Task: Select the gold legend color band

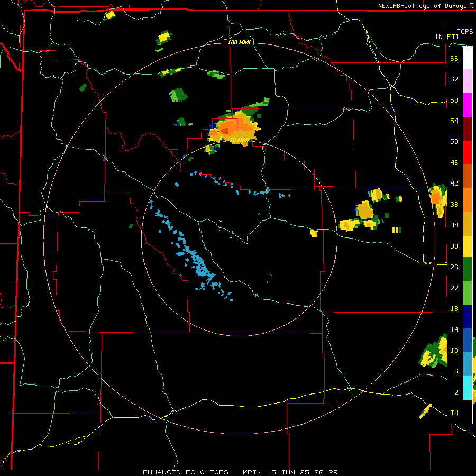Action: coord(467,224)
